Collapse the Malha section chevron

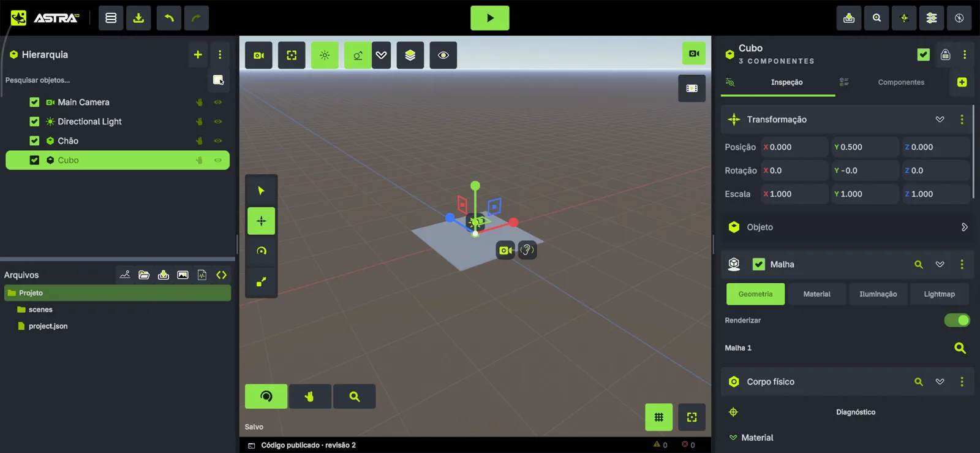(x=940, y=264)
